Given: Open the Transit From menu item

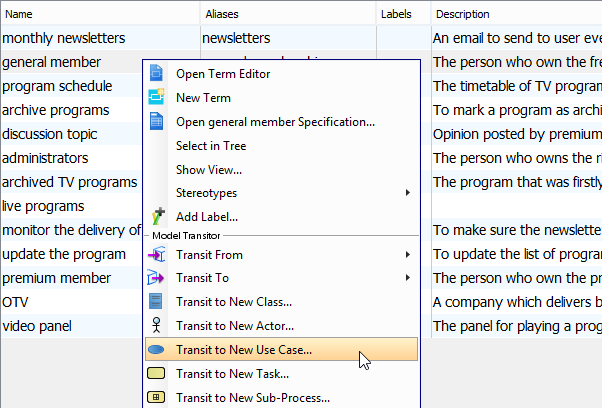Looking at the screenshot, I should (x=281, y=254).
